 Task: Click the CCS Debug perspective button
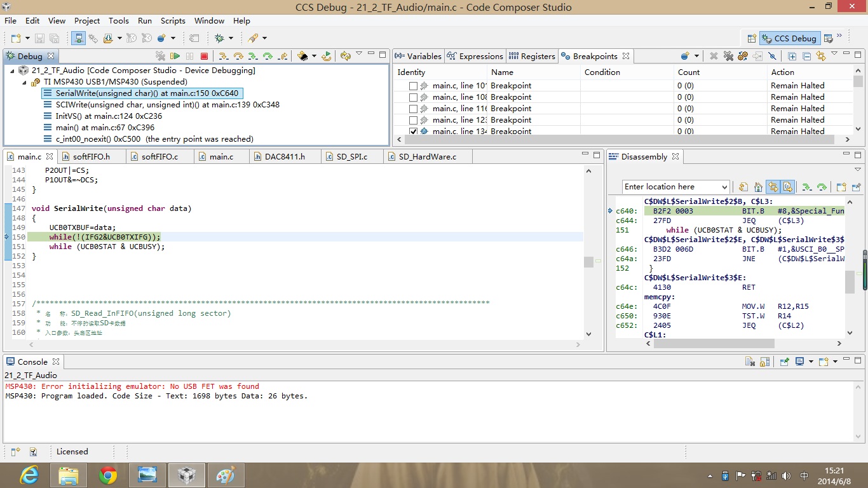click(789, 38)
